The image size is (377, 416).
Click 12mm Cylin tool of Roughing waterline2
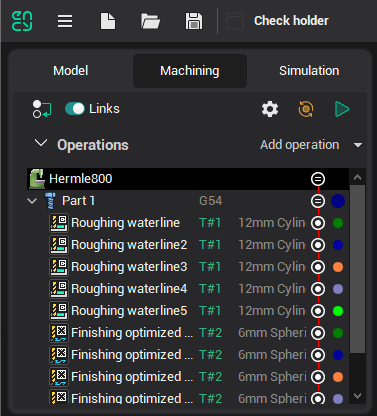[x=272, y=245]
